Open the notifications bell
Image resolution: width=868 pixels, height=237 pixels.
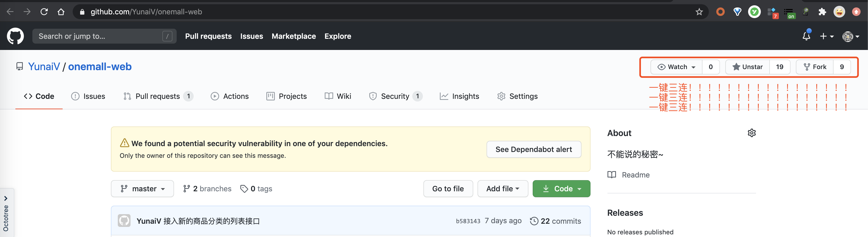pos(806,36)
